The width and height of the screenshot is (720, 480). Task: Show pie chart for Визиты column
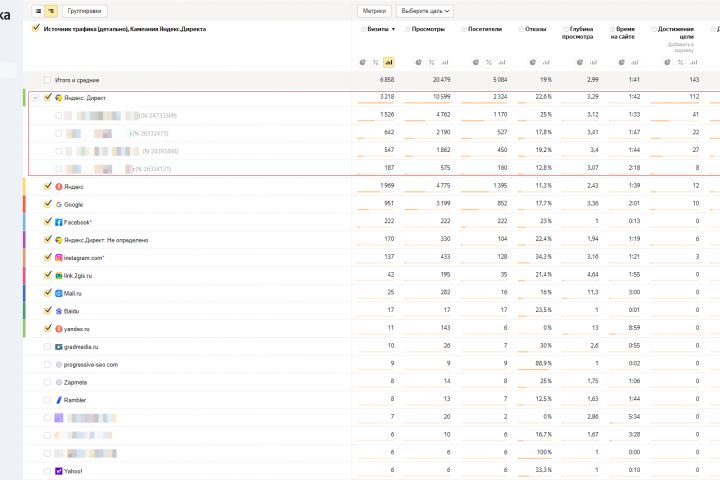tap(363, 62)
